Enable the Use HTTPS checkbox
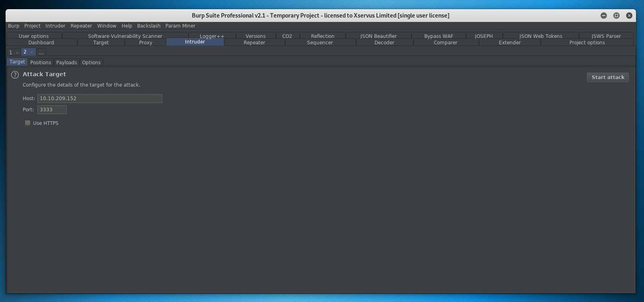Image resolution: width=644 pixels, height=302 pixels. click(x=28, y=123)
